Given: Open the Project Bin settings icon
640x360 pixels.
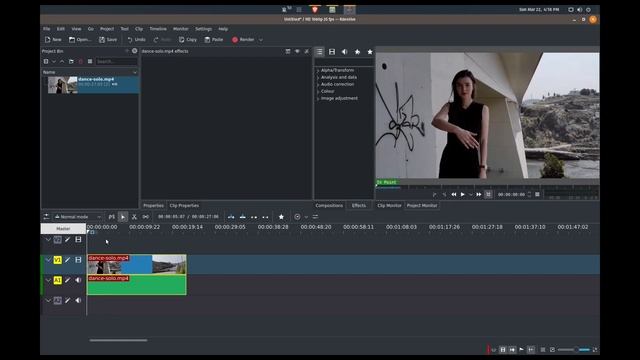Looking at the screenshot, I should tap(134, 51).
